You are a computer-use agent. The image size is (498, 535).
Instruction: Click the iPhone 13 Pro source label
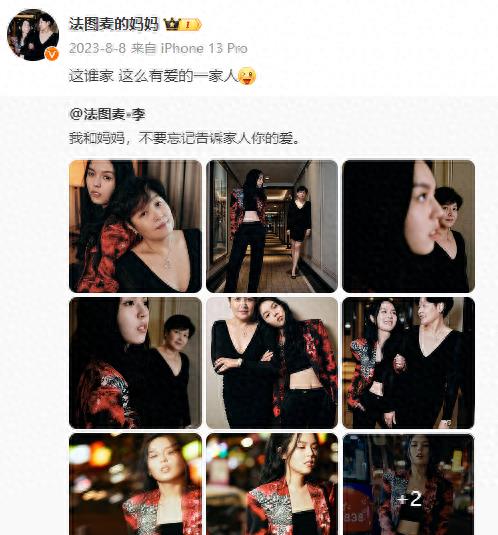(204, 48)
